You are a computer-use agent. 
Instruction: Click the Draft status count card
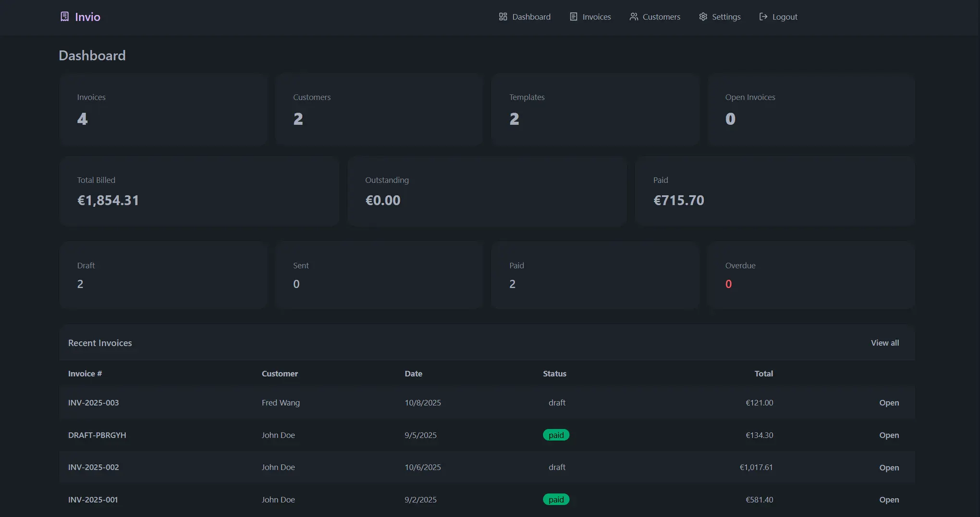[x=163, y=275]
